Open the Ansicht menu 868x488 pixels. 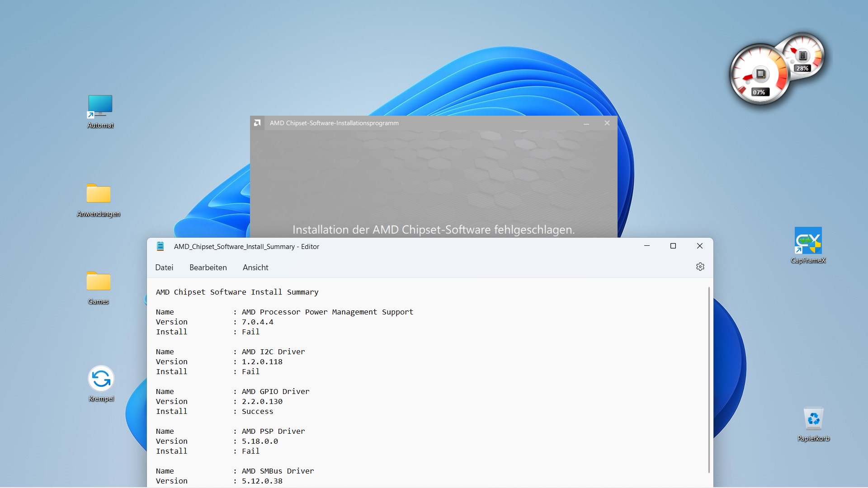click(255, 267)
